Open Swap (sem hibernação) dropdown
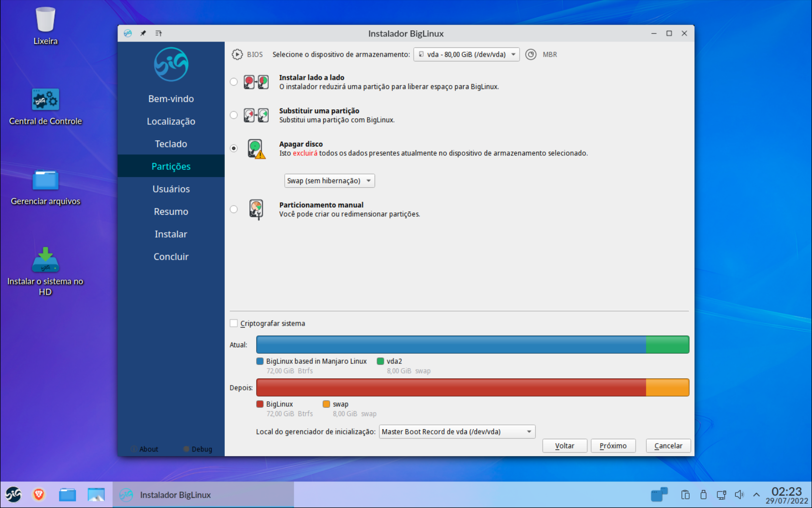The width and height of the screenshot is (812, 508). click(330, 181)
